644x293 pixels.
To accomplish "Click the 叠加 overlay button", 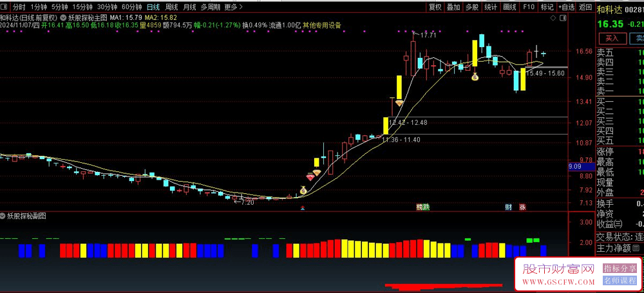I will pos(453,6).
